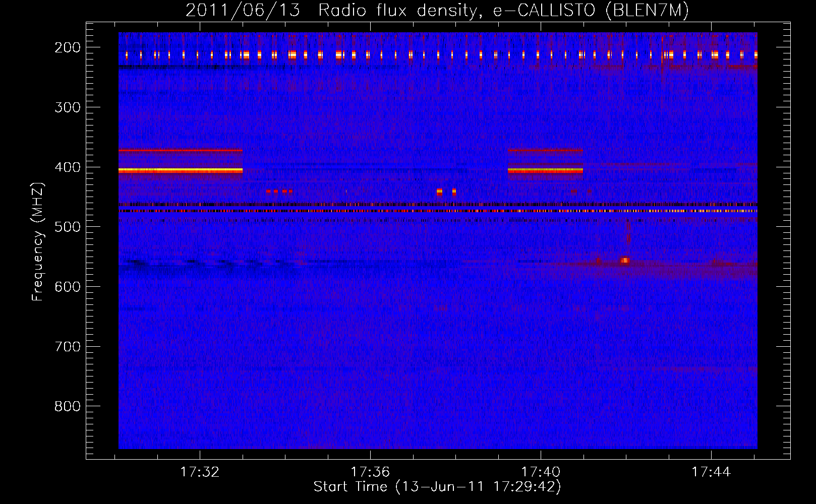Click the 600 frequency tick label
Screen dimensions: 816x504
(x=67, y=287)
